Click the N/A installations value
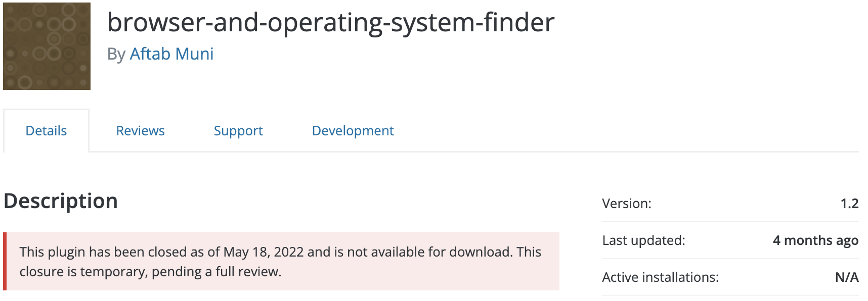Image resolution: width=868 pixels, height=301 pixels. click(847, 277)
